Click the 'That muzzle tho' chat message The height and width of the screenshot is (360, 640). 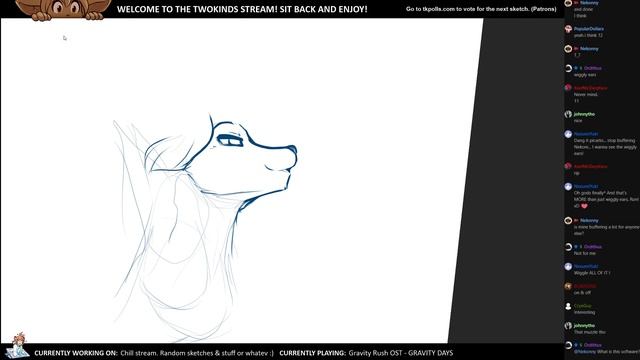[x=589, y=332]
